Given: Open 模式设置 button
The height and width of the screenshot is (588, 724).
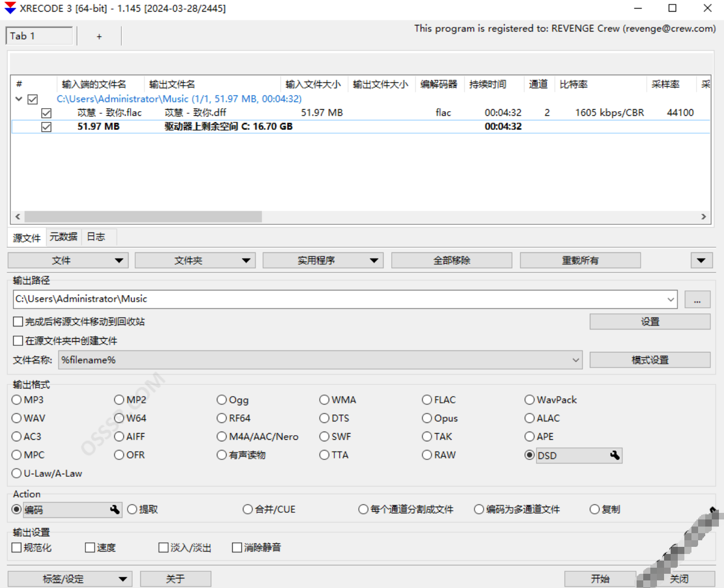Looking at the screenshot, I should click(x=650, y=360).
